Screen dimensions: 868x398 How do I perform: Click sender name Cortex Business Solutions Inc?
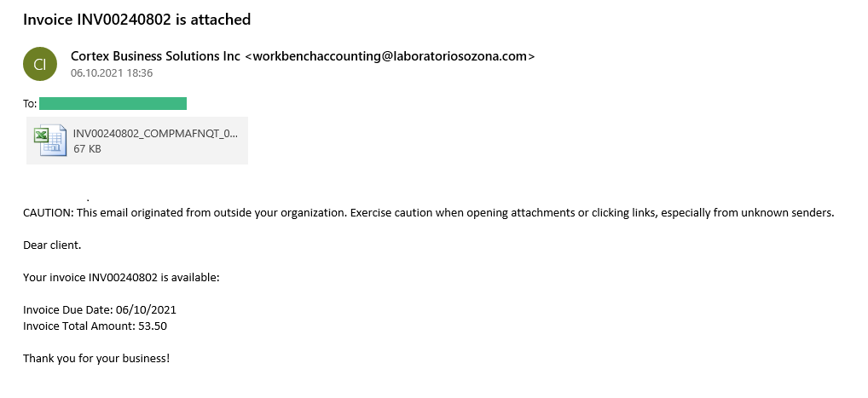point(155,56)
